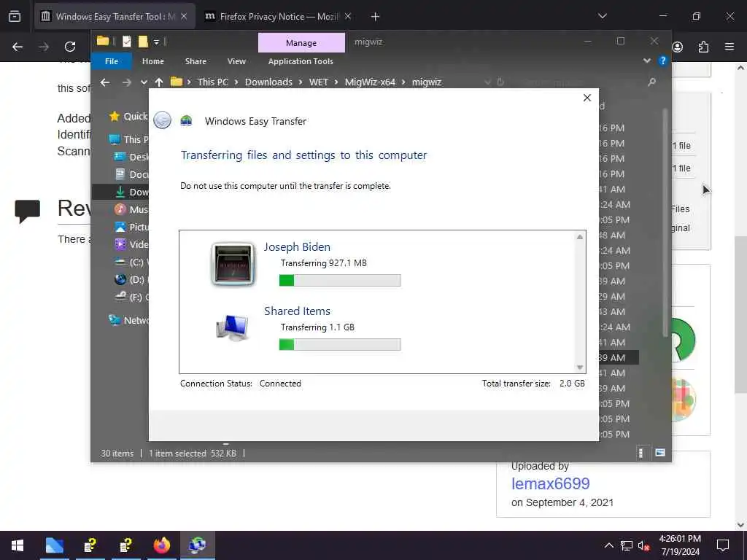Click Joseph Biden transfer progress bar

(x=340, y=281)
